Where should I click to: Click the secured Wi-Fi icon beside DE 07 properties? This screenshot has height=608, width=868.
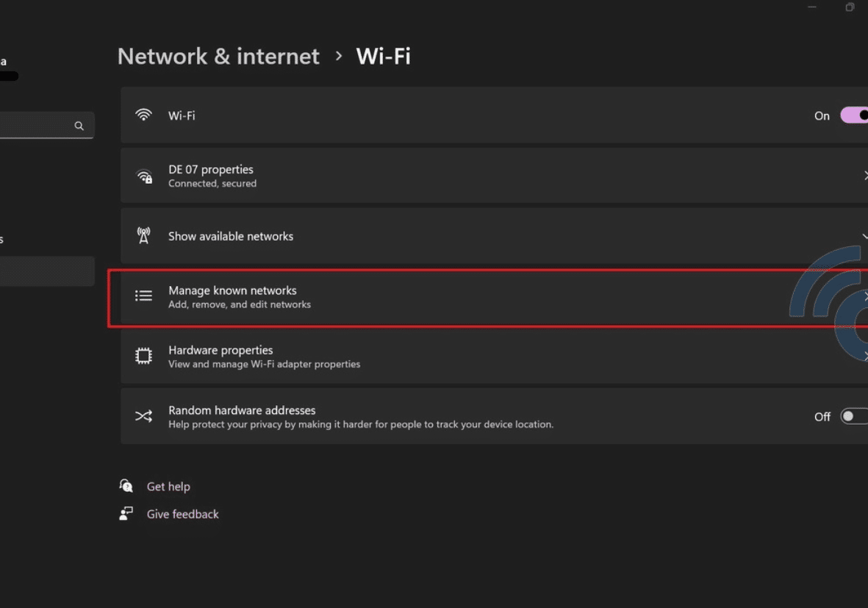point(144,176)
